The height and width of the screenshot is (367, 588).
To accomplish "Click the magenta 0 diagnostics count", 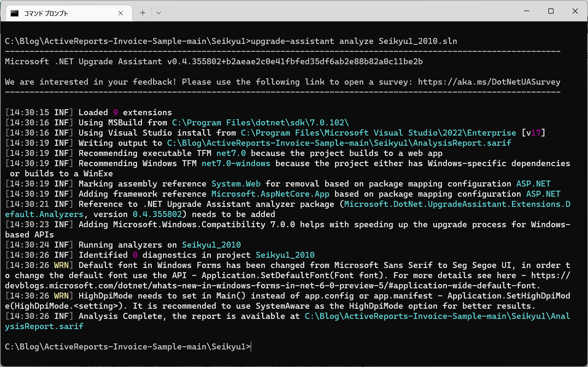I will coord(135,255).
